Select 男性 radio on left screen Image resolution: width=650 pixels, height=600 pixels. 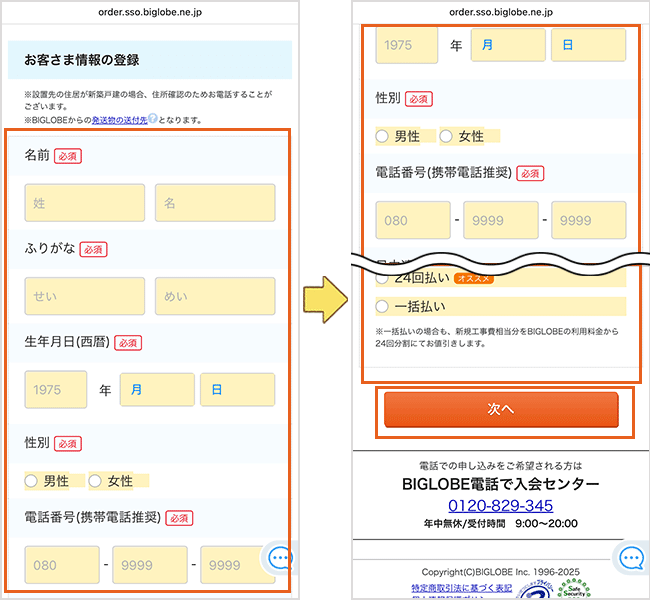(x=31, y=481)
